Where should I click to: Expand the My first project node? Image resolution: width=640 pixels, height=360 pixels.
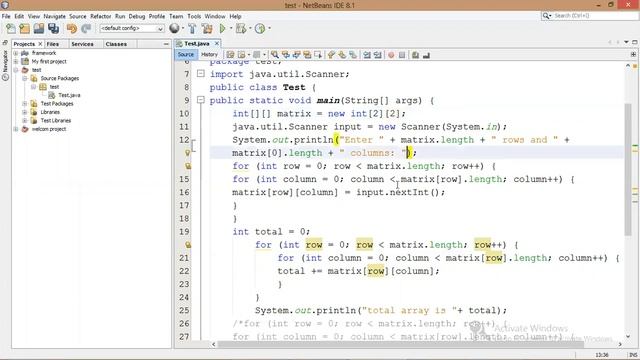click(x=16, y=62)
